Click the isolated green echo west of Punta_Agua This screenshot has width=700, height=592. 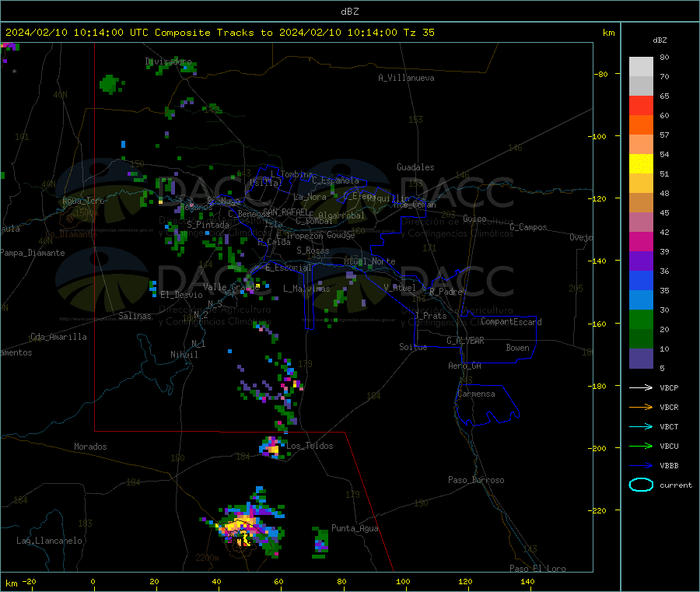pyautogui.click(x=320, y=542)
